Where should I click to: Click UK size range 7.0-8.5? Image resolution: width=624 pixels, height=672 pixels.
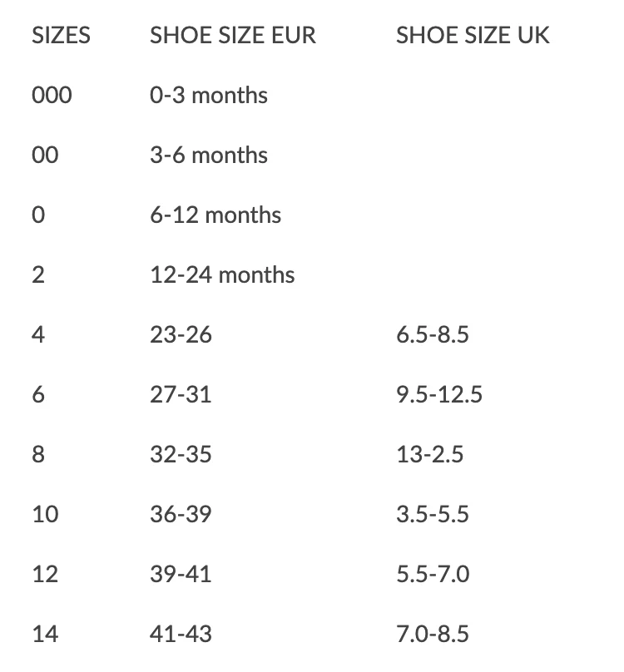[x=433, y=635]
